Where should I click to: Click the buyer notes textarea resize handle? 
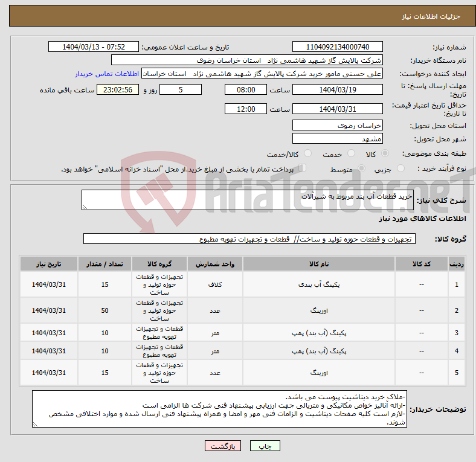coord(35,425)
